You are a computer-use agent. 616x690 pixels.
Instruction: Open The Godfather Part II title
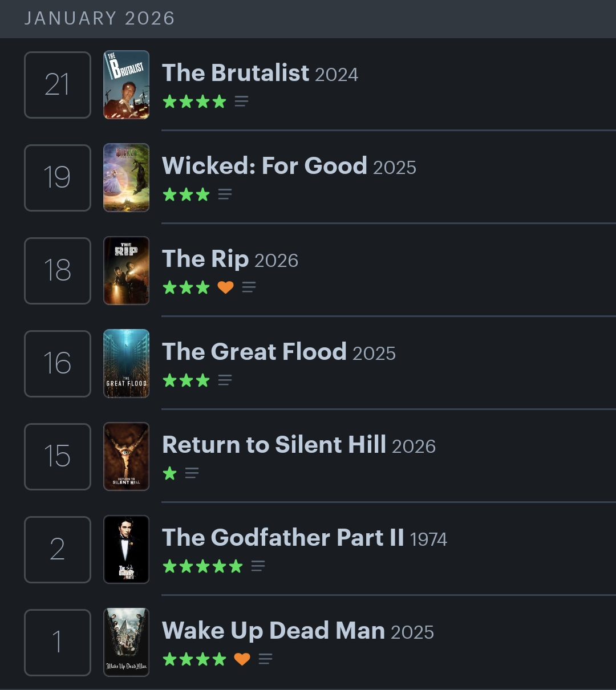[283, 538]
